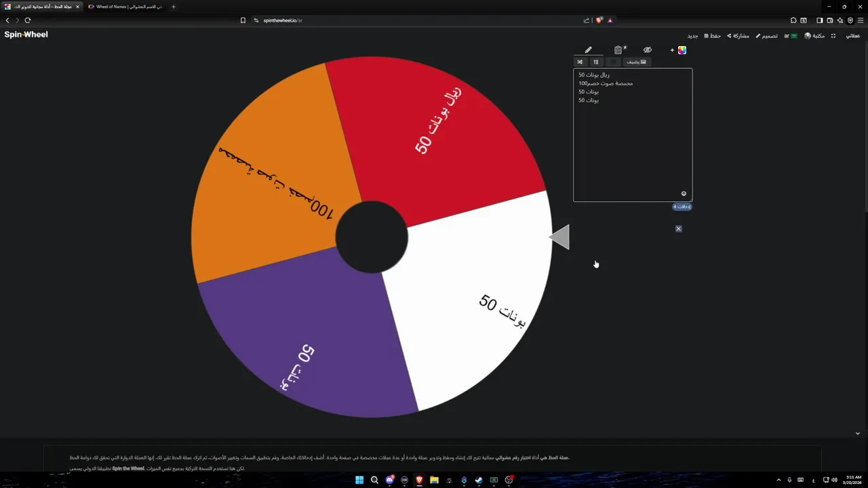
Task: Open the Brave wallet icon
Action: pos(829,20)
